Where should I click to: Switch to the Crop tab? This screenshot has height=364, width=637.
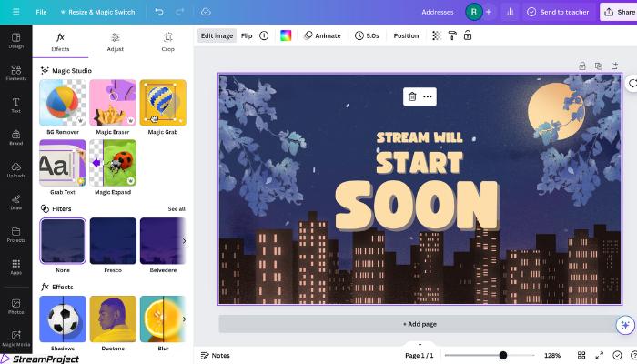(167, 42)
